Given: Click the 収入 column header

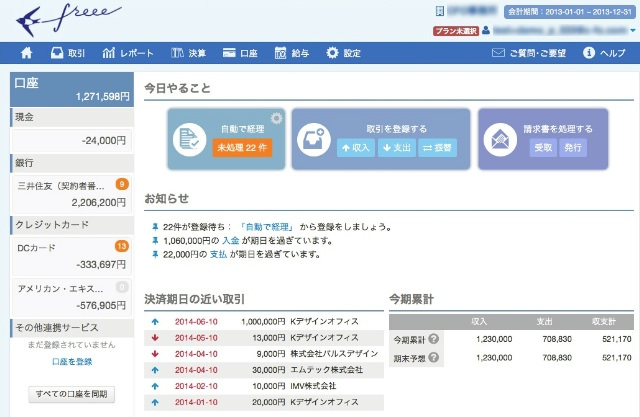Looking at the screenshot, I should tap(479, 322).
